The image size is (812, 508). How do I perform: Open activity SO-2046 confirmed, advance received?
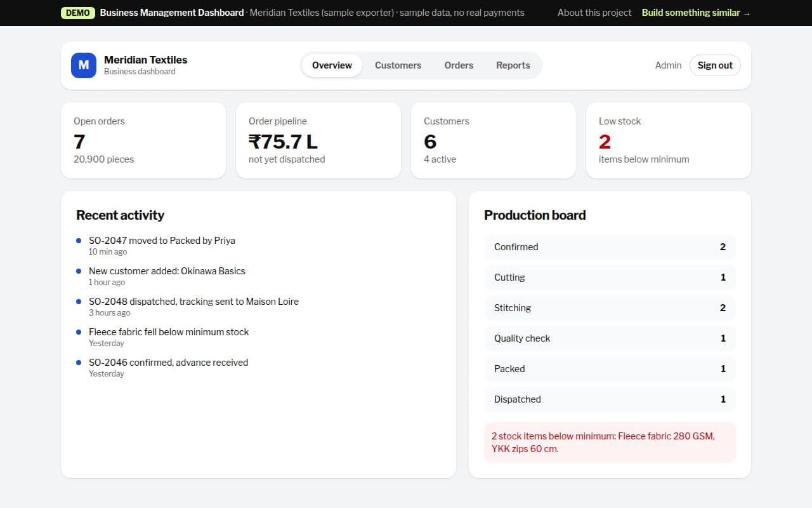coord(168,363)
